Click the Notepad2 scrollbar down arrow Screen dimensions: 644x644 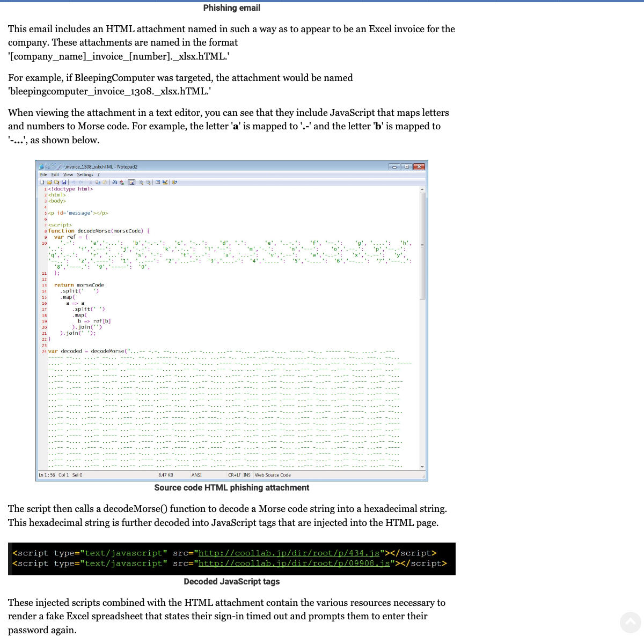(422, 467)
